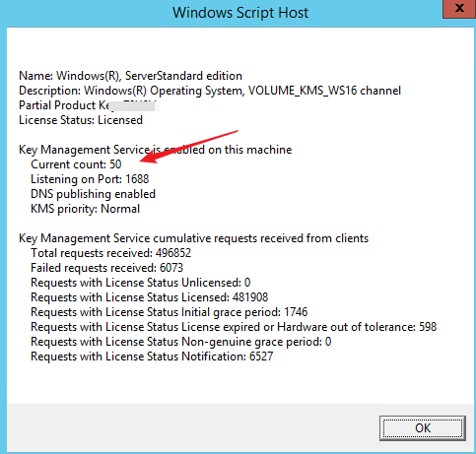Click the Windows Script Host title text
The image size is (476, 454).
(240, 13)
